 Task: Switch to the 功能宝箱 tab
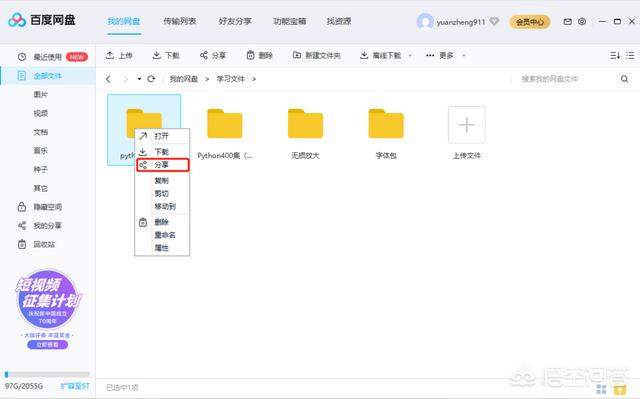pos(290,21)
